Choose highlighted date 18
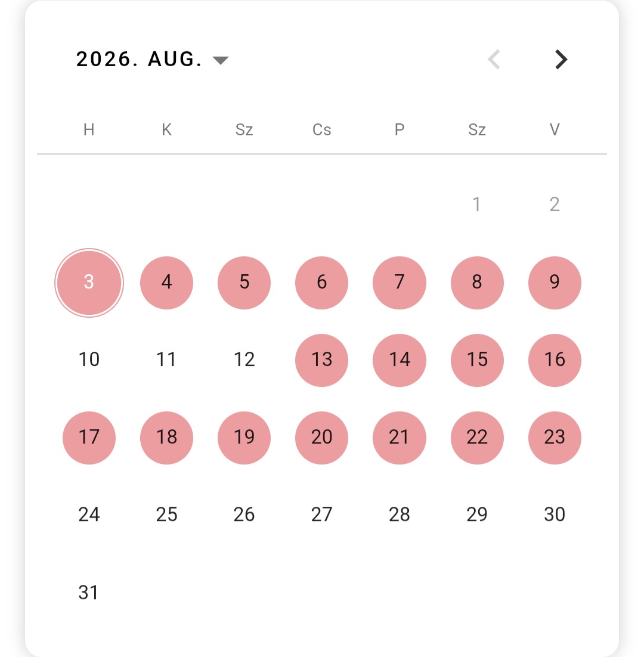 pyautogui.click(x=167, y=438)
